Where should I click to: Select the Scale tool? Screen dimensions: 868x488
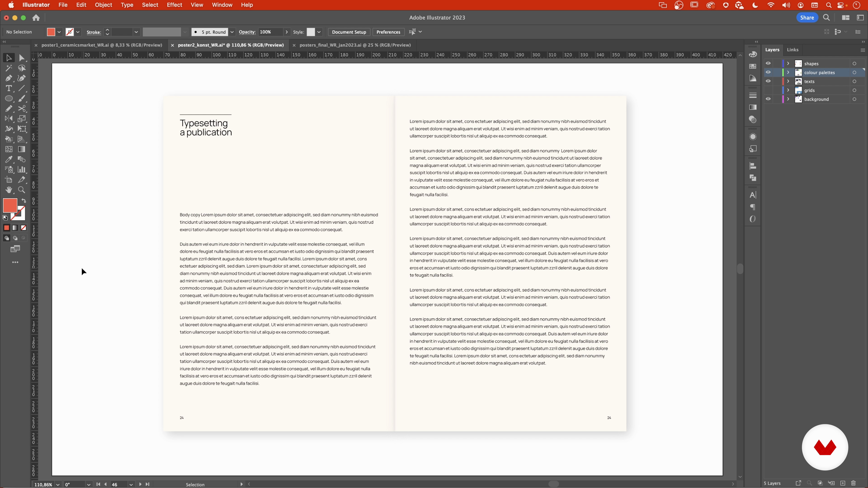22,119
